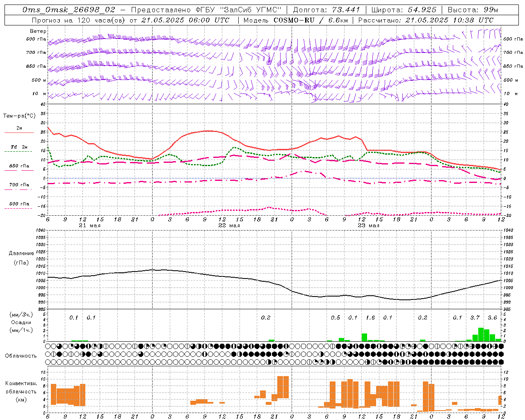
Task: Click the Ветер wind panel label
Action: [x=38, y=31]
